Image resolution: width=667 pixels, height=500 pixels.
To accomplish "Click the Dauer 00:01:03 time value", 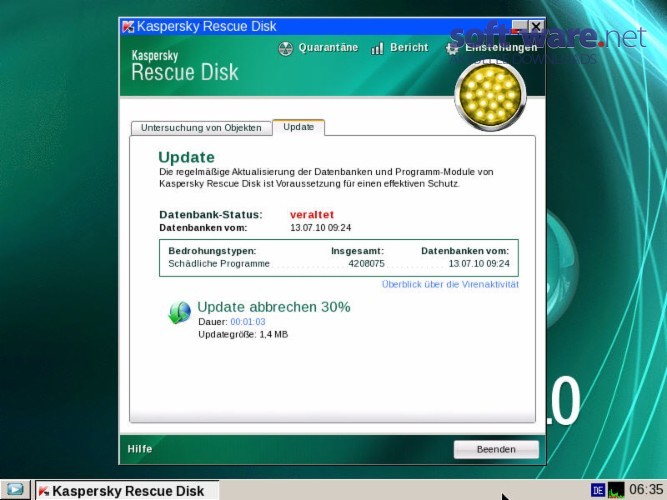I will tap(248, 322).
